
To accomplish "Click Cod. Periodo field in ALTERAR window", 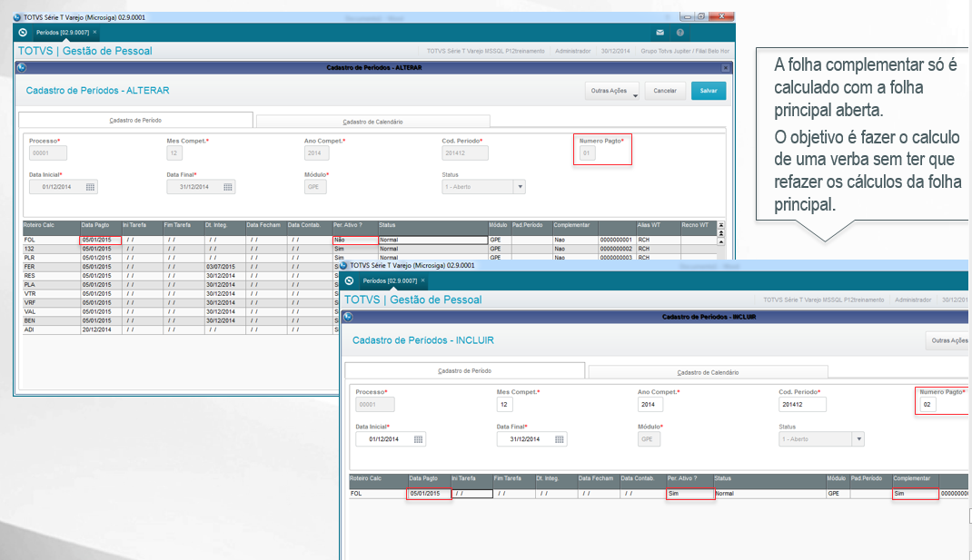I will pos(465,153).
